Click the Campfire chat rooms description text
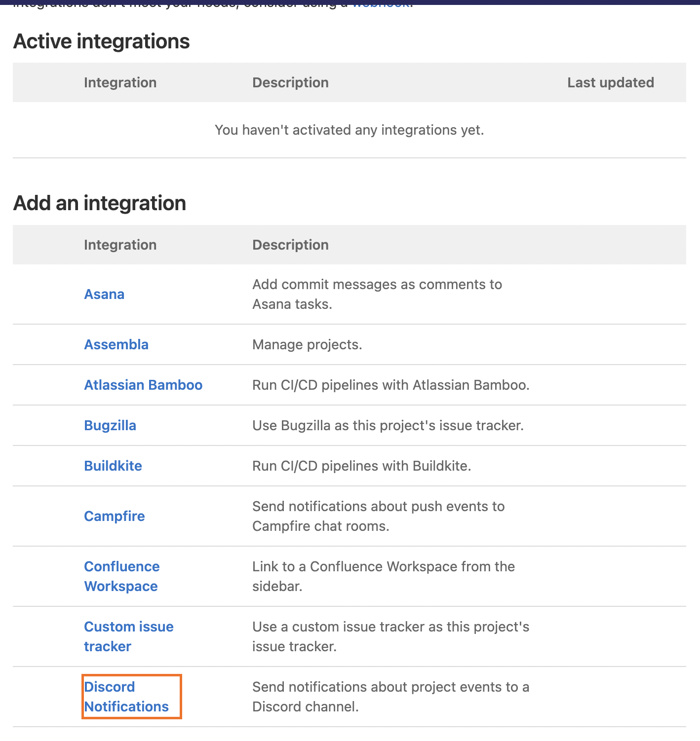This screenshot has width=700, height=741. coord(378,517)
